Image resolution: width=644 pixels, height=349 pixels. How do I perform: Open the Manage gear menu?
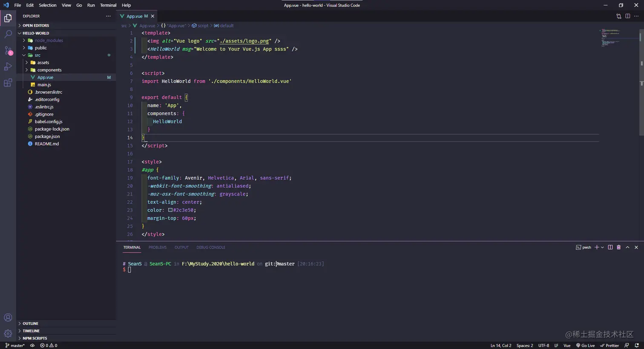pyautogui.click(x=8, y=334)
